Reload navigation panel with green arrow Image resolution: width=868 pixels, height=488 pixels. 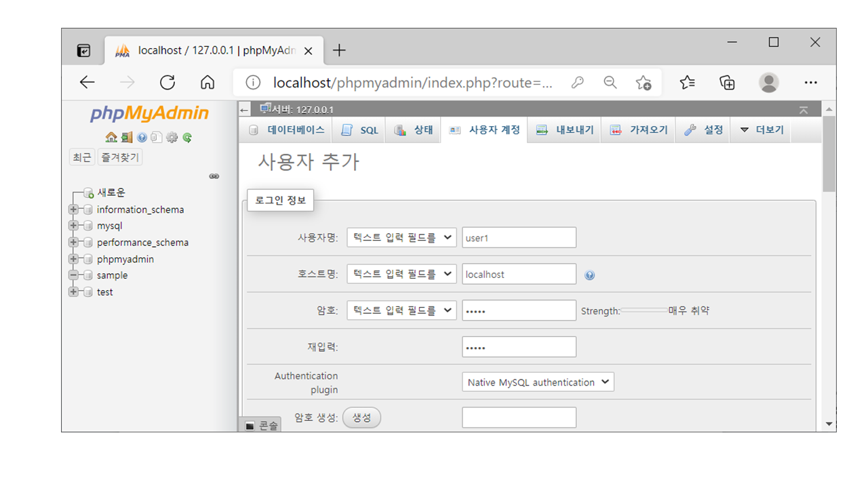[187, 138]
